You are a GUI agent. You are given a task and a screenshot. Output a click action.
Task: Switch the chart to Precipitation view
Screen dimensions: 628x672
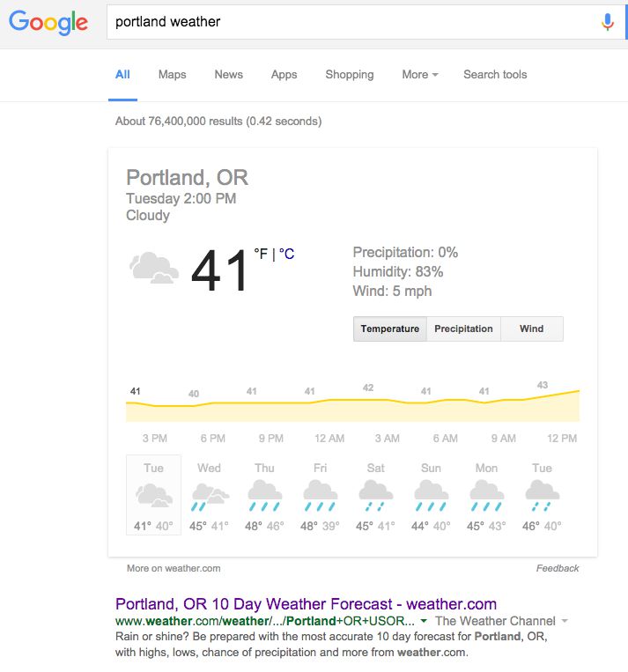tap(463, 329)
